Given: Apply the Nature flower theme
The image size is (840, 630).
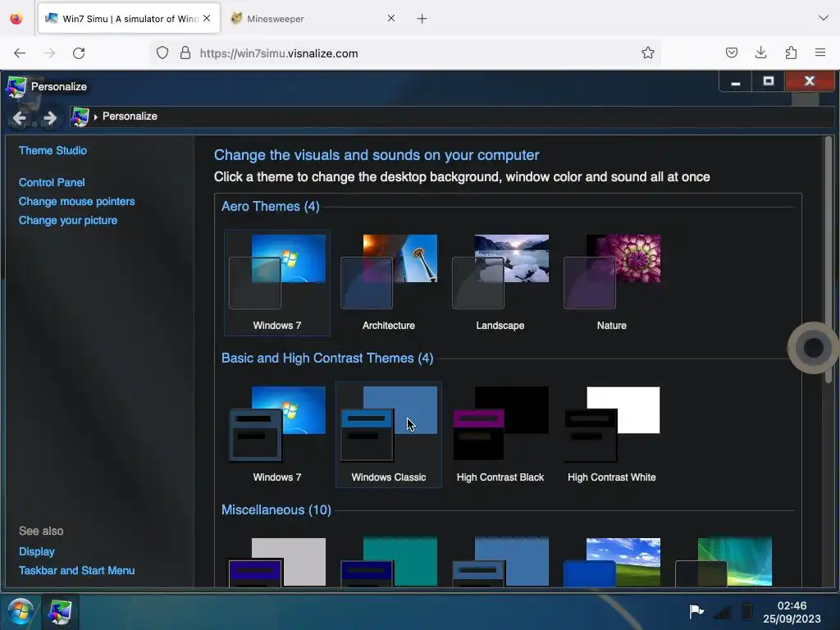Looking at the screenshot, I should 612,283.
